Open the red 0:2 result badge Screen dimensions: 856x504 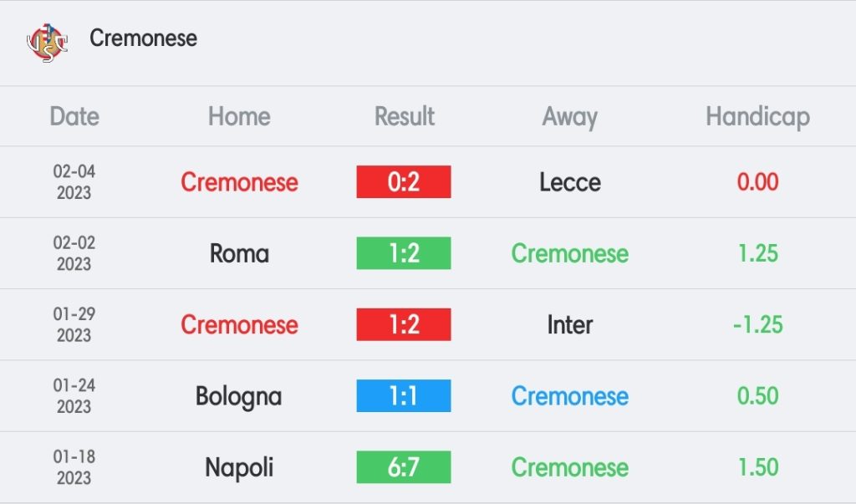[404, 182]
